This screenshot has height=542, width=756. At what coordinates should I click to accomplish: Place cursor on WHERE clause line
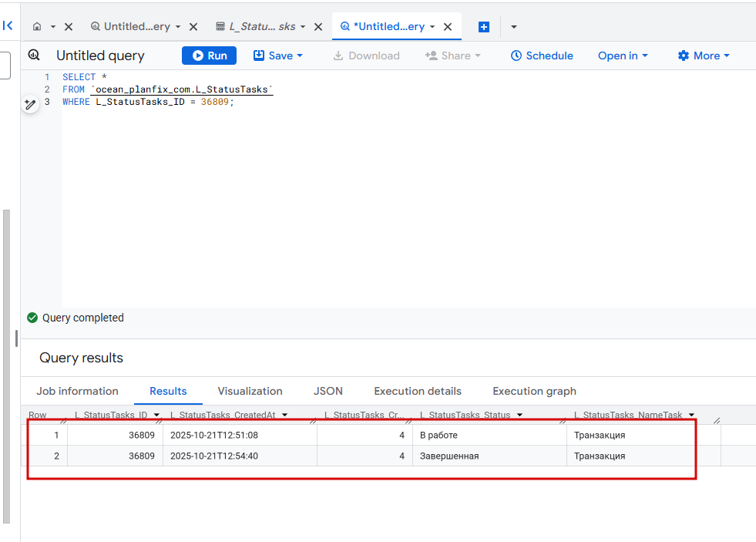(x=147, y=102)
